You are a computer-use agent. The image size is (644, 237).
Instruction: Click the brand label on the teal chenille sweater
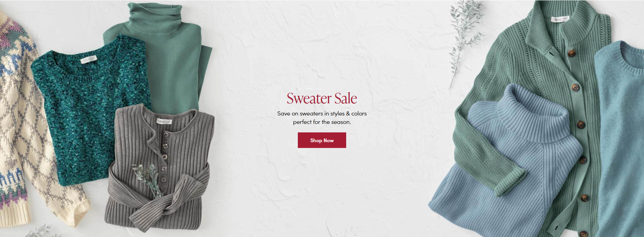pos(89,60)
